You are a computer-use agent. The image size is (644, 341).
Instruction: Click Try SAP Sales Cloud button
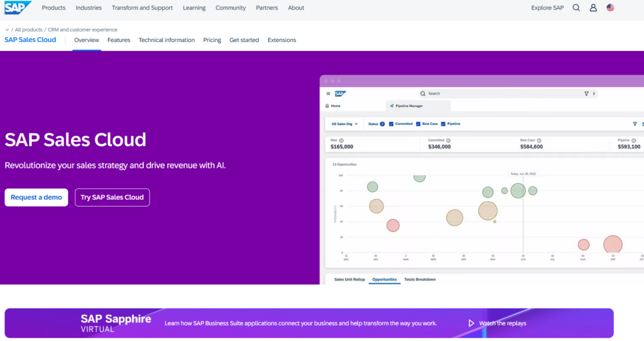(x=112, y=197)
